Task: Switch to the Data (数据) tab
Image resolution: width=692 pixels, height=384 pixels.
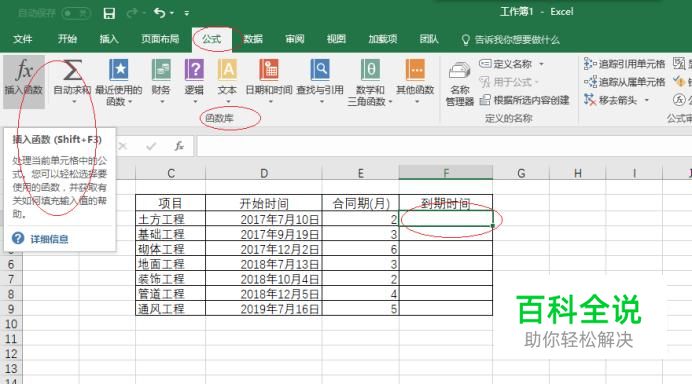Action: click(x=253, y=39)
